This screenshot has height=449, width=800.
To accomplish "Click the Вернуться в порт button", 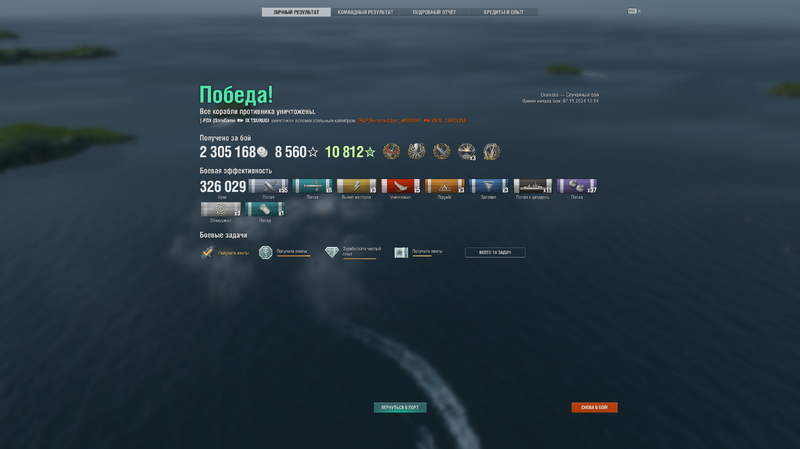I will click(x=400, y=407).
